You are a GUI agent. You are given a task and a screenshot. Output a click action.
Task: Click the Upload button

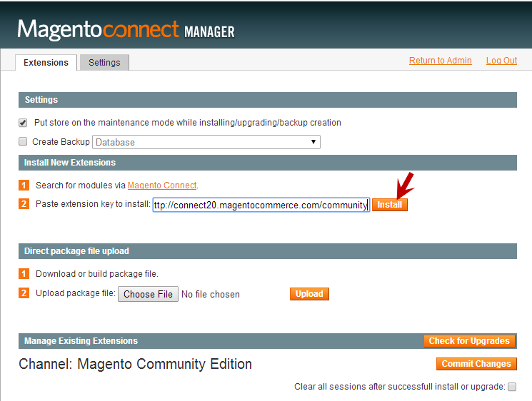tap(309, 294)
